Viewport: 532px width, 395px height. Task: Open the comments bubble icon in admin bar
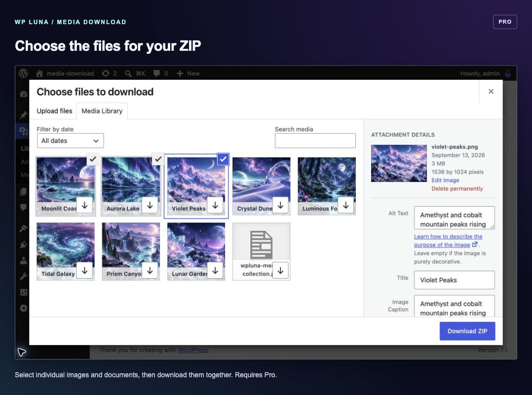[156, 73]
